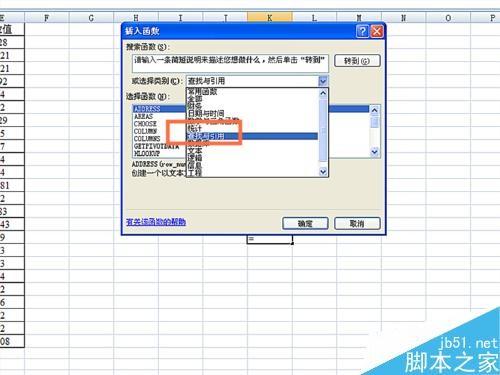The image size is (500, 375).
Task: Click category dropdown list scroll up arrow
Action: pos(323,93)
